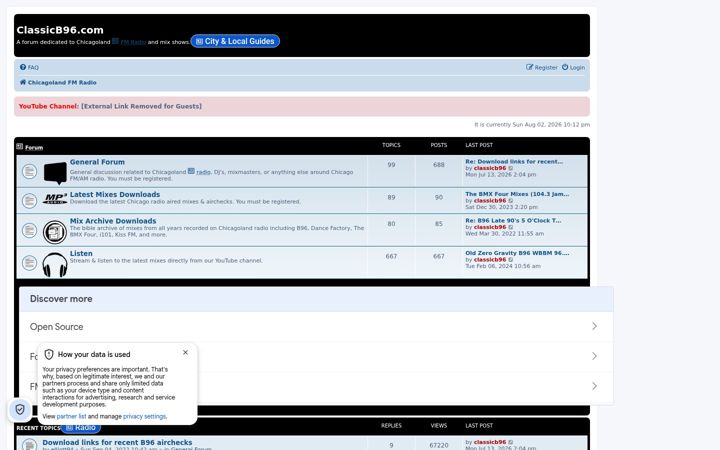The width and height of the screenshot is (720, 450).
Task: Click the Radio tag next to Recent Topics
Action: pyautogui.click(x=81, y=428)
